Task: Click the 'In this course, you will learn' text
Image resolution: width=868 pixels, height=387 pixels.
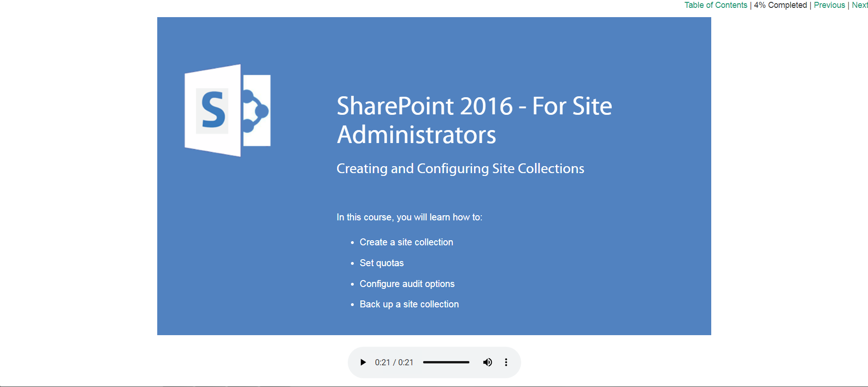Action: pos(409,217)
